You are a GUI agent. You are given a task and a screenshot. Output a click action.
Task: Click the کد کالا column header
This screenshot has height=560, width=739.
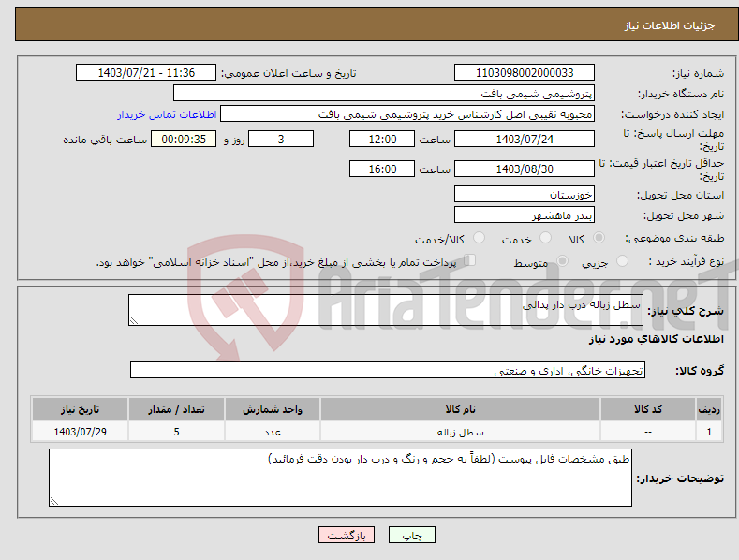click(648, 409)
